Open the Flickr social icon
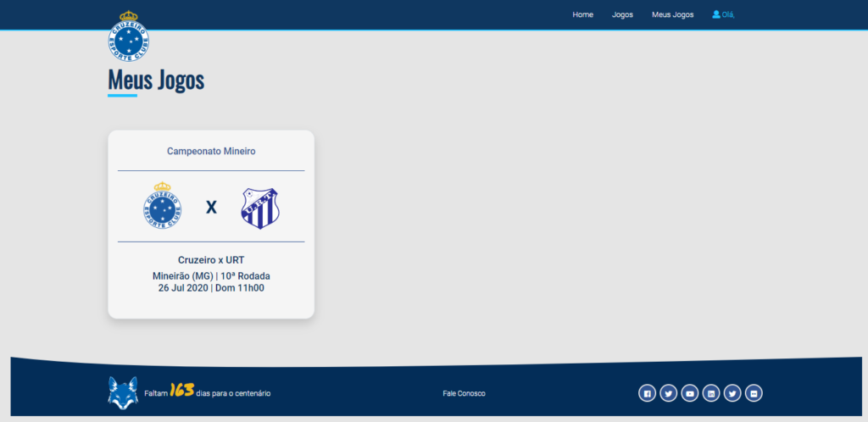 tap(754, 393)
